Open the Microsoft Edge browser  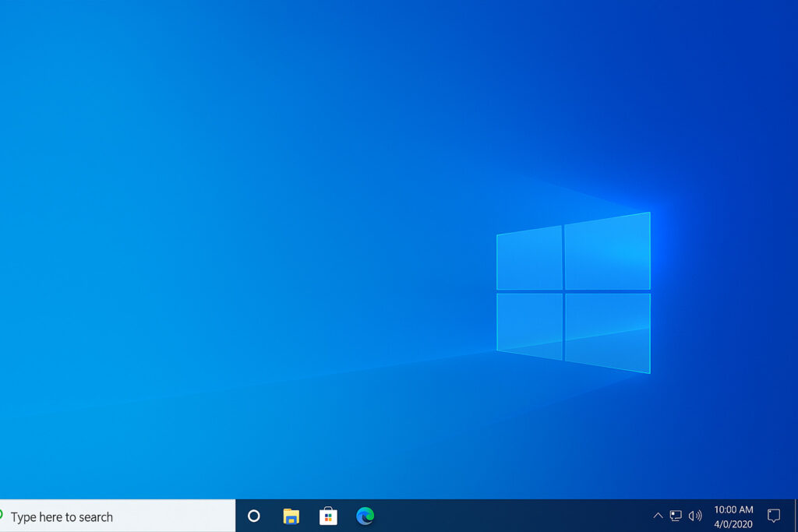(365, 516)
